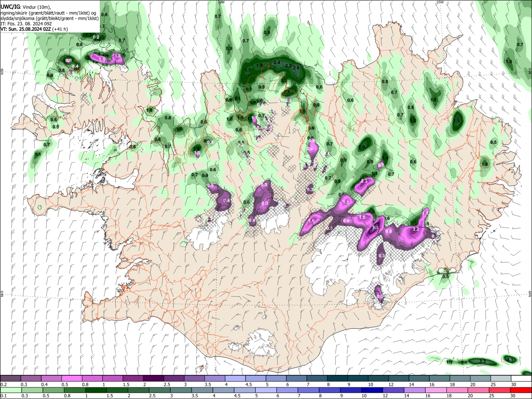Select the bright pink 0.5 swatch in the upper legend row
The width and height of the screenshot is (532, 399).
pyautogui.click(x=71, y=379)
